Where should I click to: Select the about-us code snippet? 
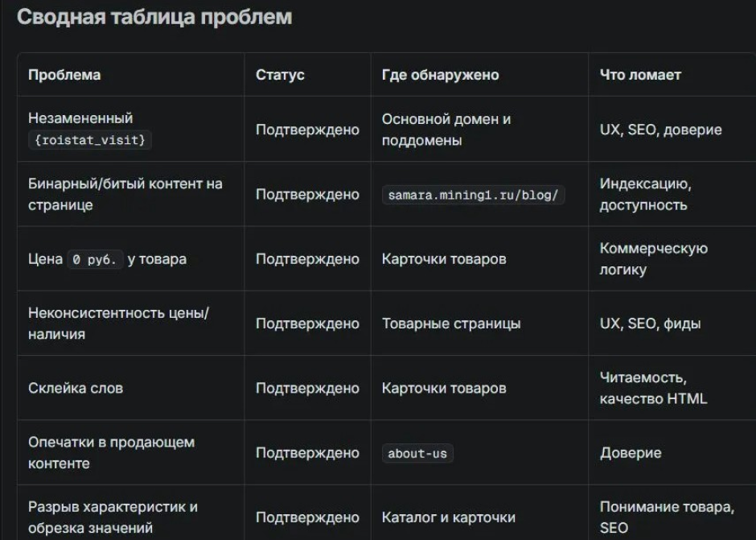pos(417,454)
